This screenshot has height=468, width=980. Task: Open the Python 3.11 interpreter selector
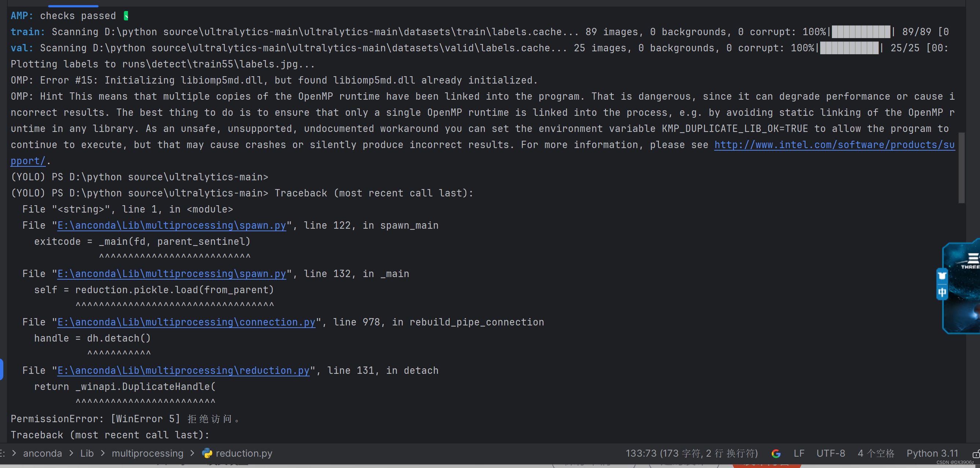[932, 453]
